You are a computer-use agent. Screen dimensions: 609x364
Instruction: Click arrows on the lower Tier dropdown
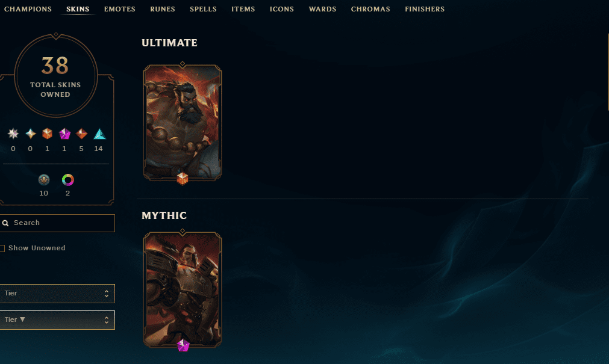coord(107,320)
